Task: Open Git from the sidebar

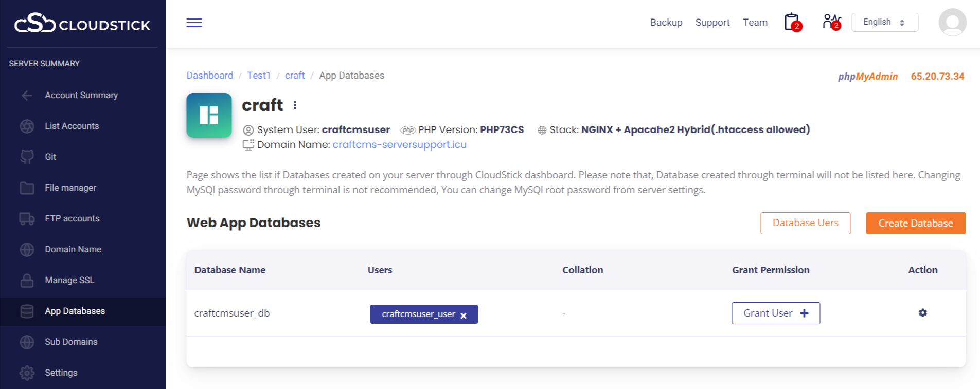Action: tap(50, 157)
